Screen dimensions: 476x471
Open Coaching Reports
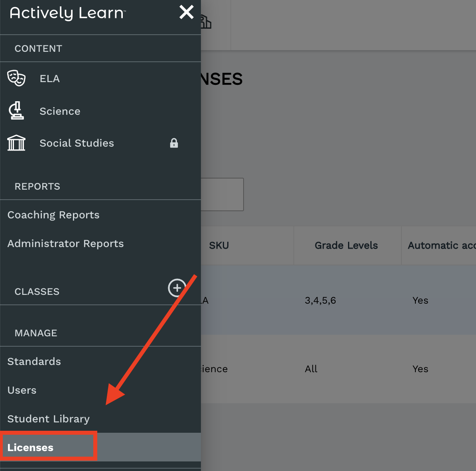pyautogui.click(x=53, y=215)
